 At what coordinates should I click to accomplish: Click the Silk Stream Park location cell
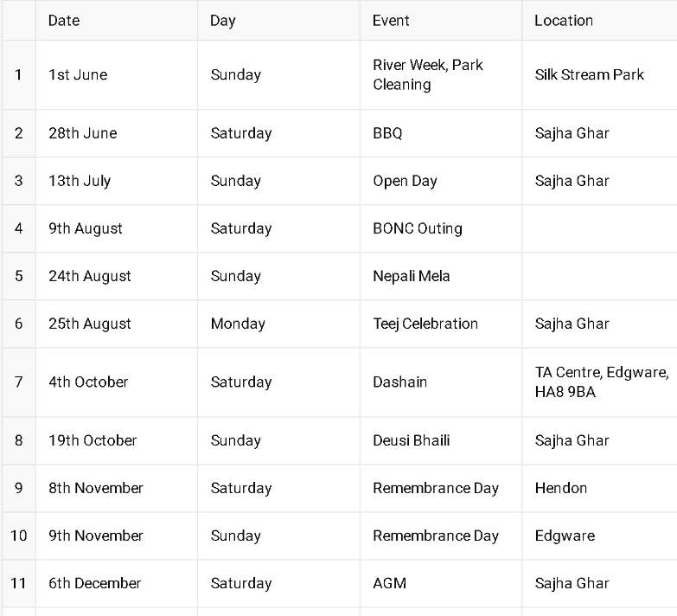600,74
